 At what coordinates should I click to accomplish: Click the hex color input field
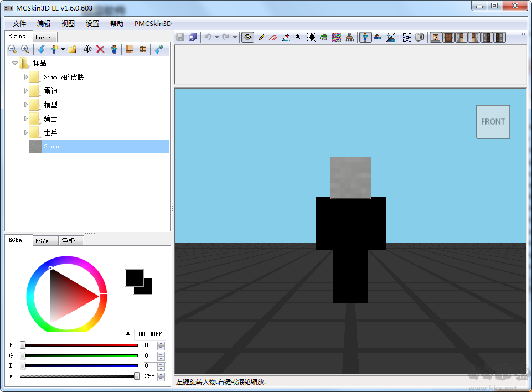click(149, 334)
